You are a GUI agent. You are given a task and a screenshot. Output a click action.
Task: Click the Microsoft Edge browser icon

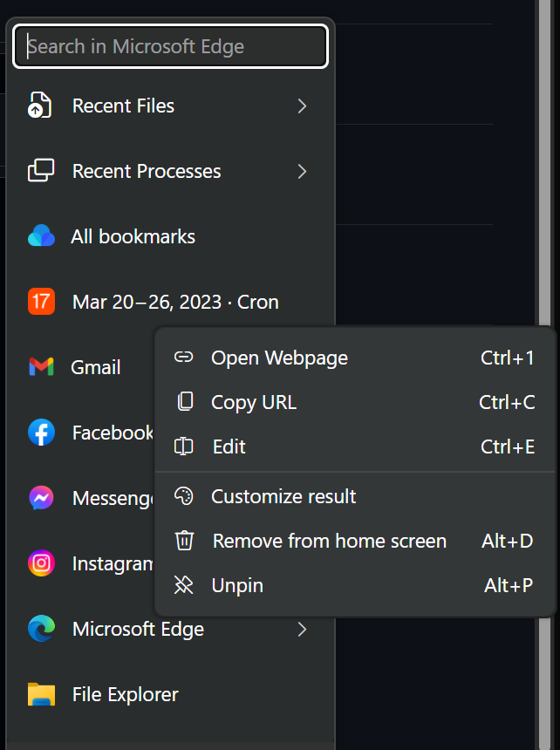40,629
